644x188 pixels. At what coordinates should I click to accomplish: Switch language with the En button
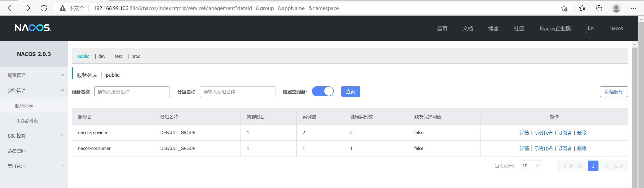pos(590,28)
